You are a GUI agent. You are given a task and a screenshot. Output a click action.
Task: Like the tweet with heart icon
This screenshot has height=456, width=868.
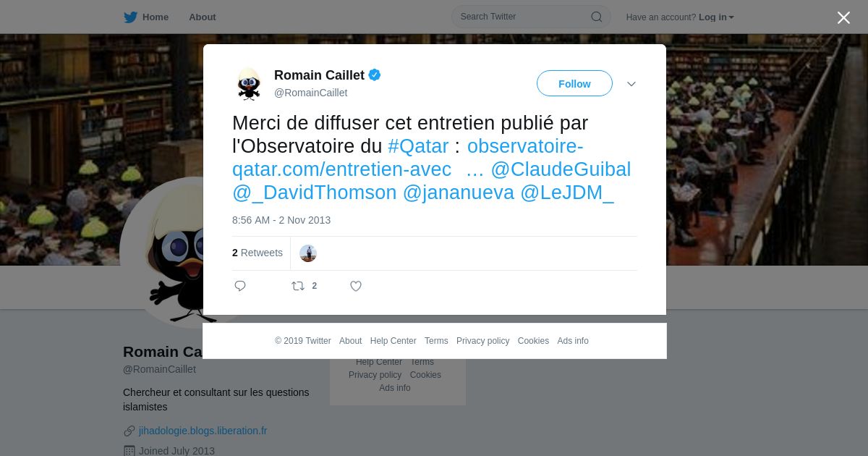point(356,286)
